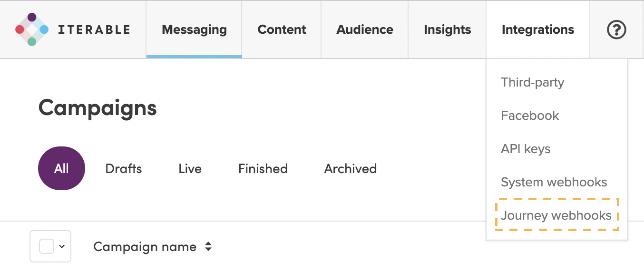The image size is (644, 271).
Task: Select Third-party from Integrations menu
Action: [x=532, y=82]
